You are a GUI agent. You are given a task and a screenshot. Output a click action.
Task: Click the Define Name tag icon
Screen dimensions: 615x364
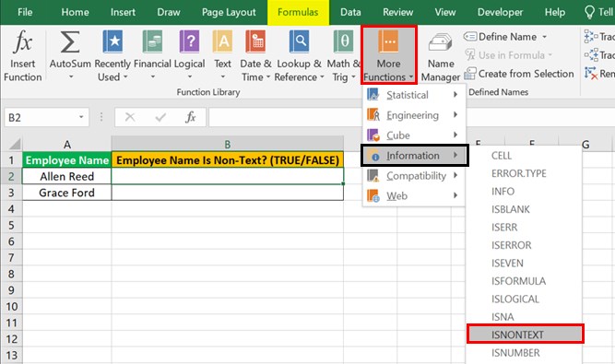(470, 37)
